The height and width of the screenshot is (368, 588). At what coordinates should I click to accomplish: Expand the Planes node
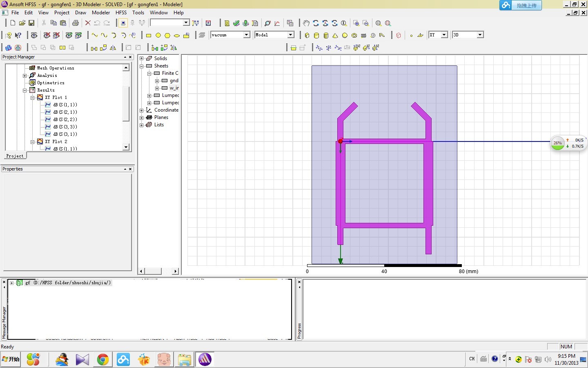(x=142, y=118)
